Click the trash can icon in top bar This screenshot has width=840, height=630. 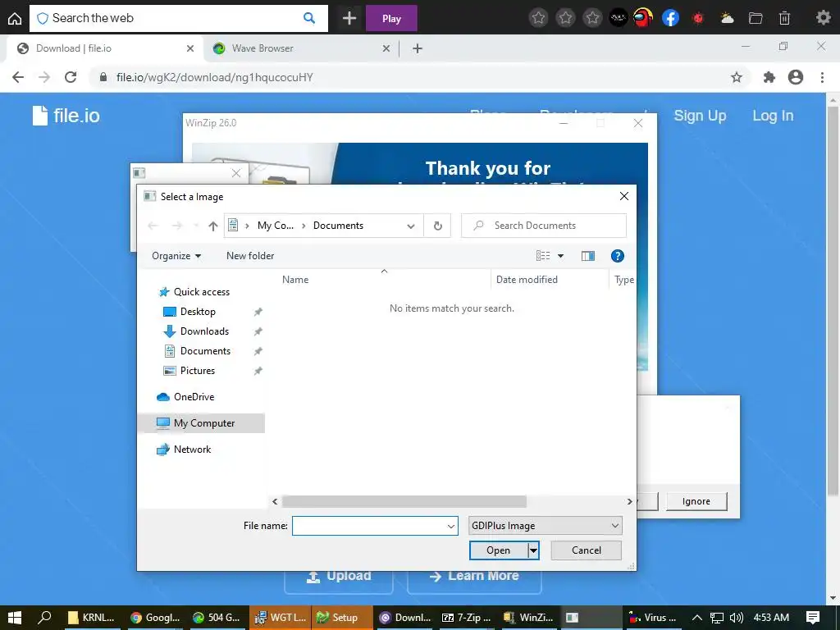coord(784,18)
